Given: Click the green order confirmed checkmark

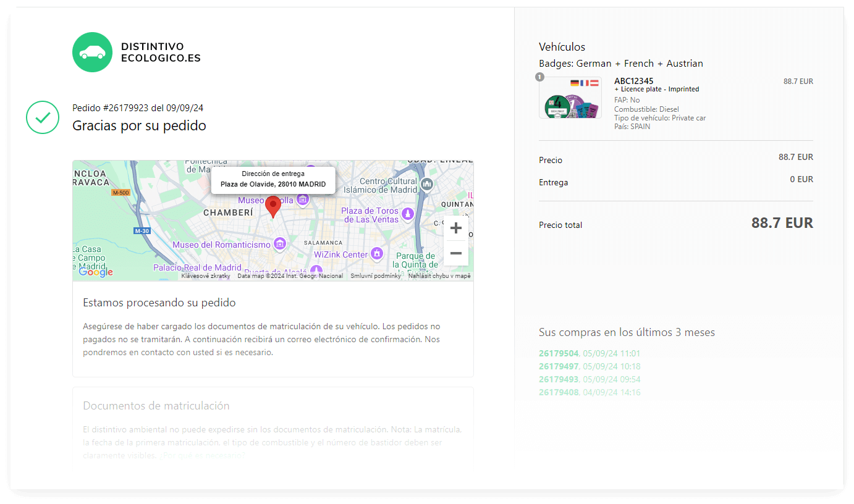Looking at the screenshot, I should pos(42,117).
